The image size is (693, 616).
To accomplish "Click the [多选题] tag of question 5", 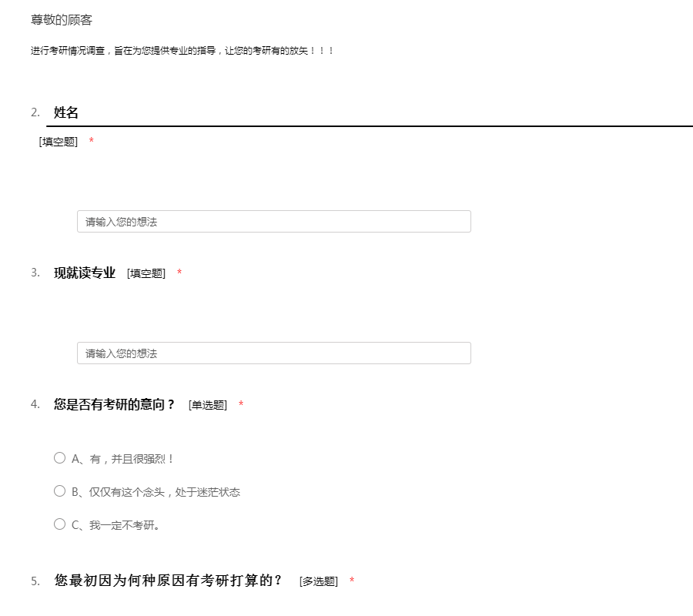I will tap(319, 581).
